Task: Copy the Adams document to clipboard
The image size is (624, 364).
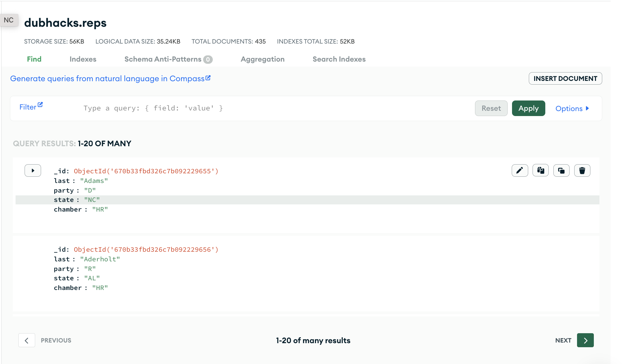Action: 540,170
